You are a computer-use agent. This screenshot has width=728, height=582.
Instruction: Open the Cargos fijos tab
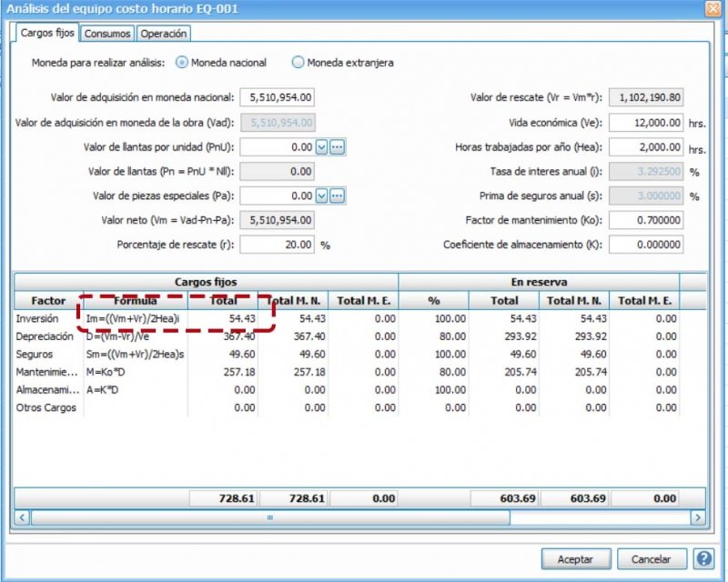pyautogui.click(x=47, y=34)
